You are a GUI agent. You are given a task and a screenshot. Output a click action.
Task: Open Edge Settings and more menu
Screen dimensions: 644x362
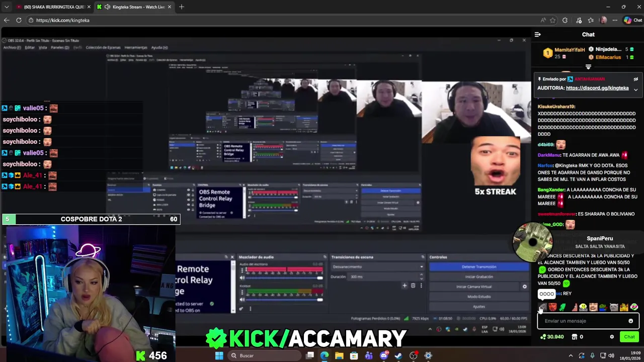pos(615,20)
